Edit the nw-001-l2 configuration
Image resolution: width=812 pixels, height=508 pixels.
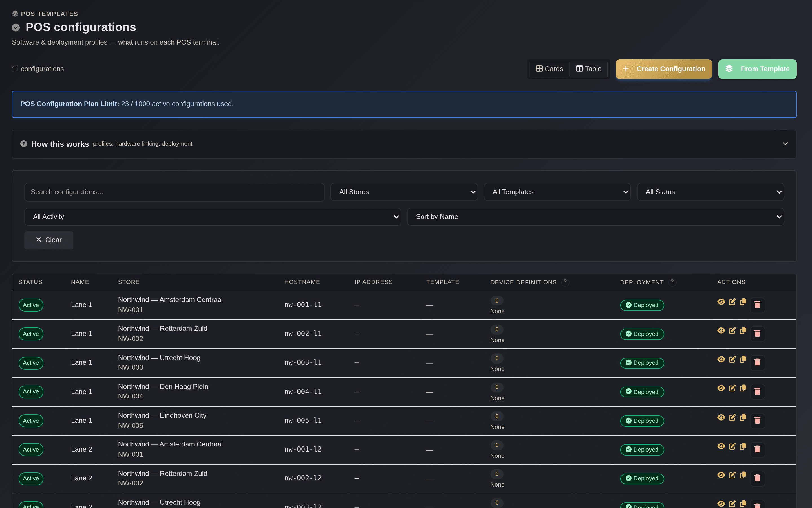click(x=732, y=446)
